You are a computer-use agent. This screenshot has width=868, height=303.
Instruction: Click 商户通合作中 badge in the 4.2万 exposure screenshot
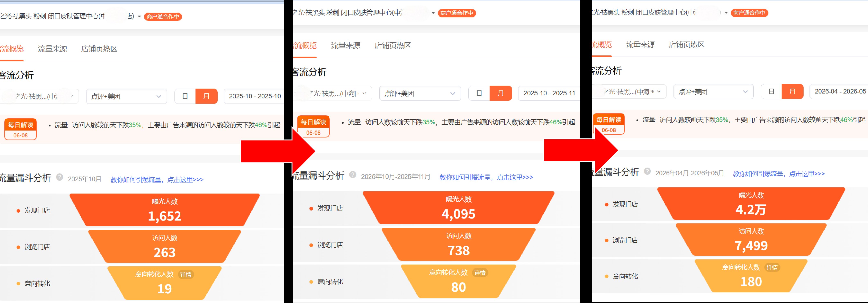coord(749,13)
